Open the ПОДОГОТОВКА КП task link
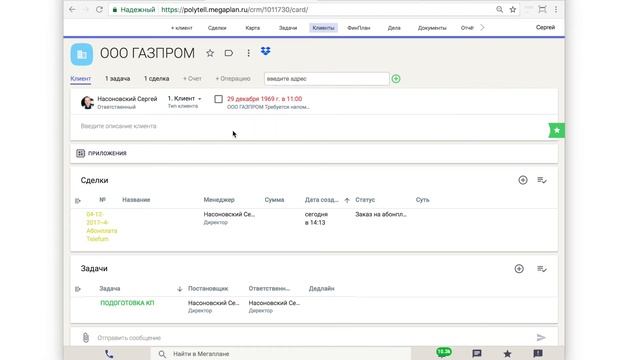This screenshot has height=360, width=640. (127, 303)
